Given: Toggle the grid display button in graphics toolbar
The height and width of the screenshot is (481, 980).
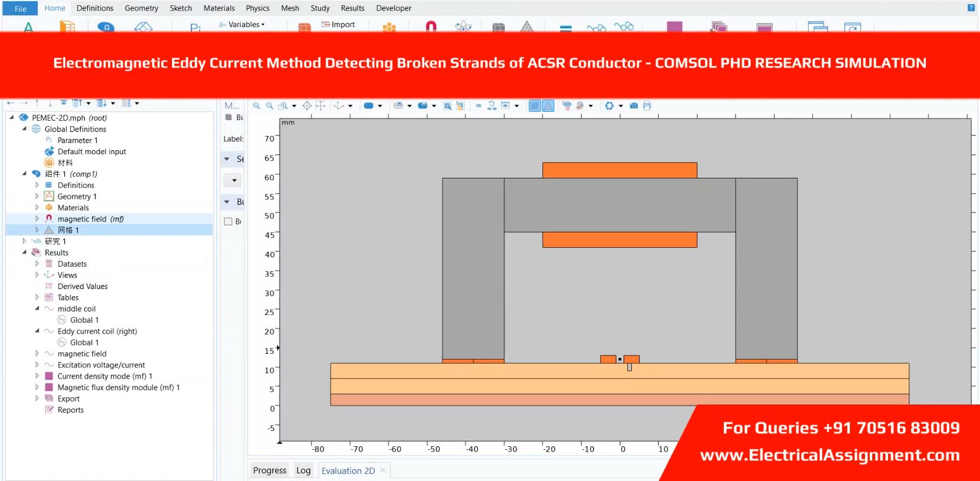Looking at the screenshot, I should 534,106.
